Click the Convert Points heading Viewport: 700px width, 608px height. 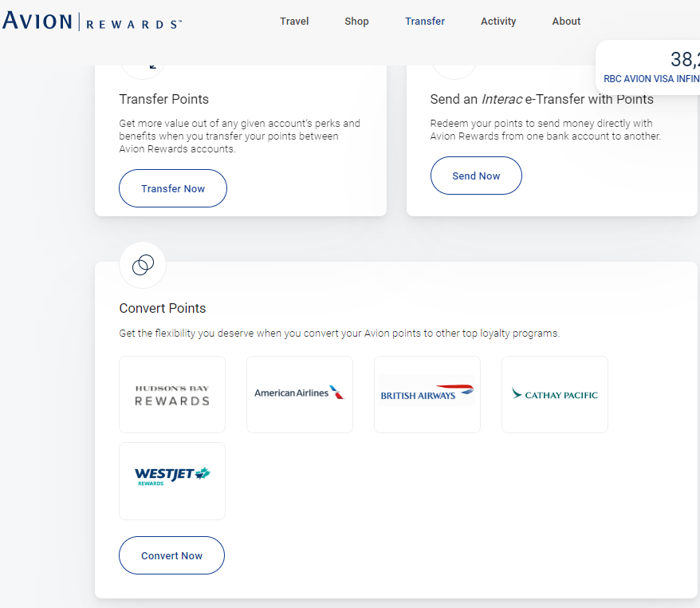pyautogui.click(x=163, y=308)
